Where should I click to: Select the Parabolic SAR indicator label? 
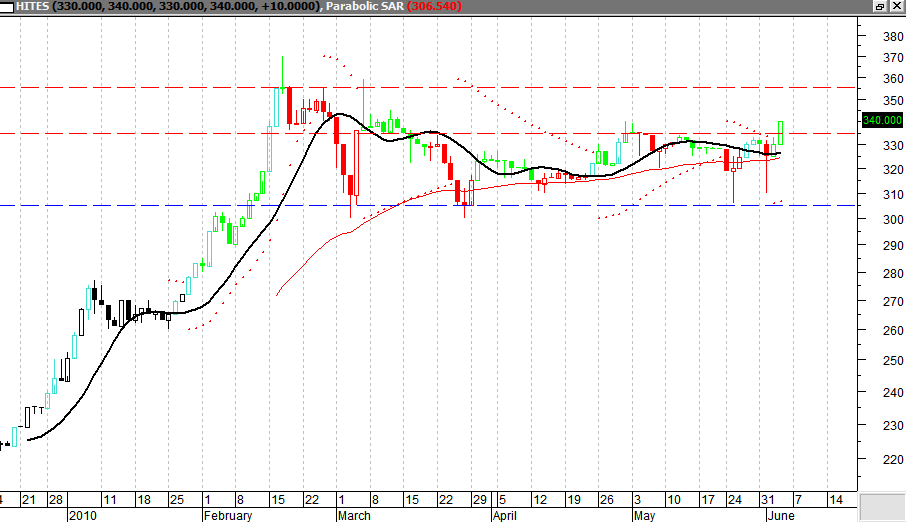point(365,6)
